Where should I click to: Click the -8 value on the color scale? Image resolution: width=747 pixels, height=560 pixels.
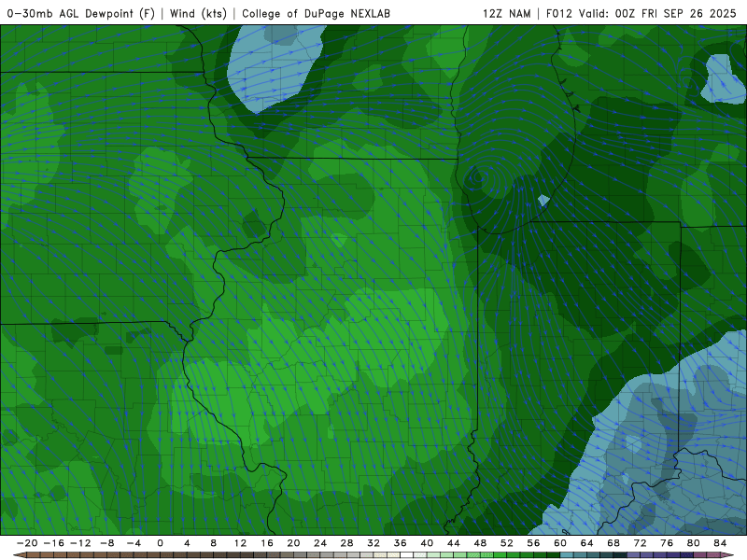[106, 543]
